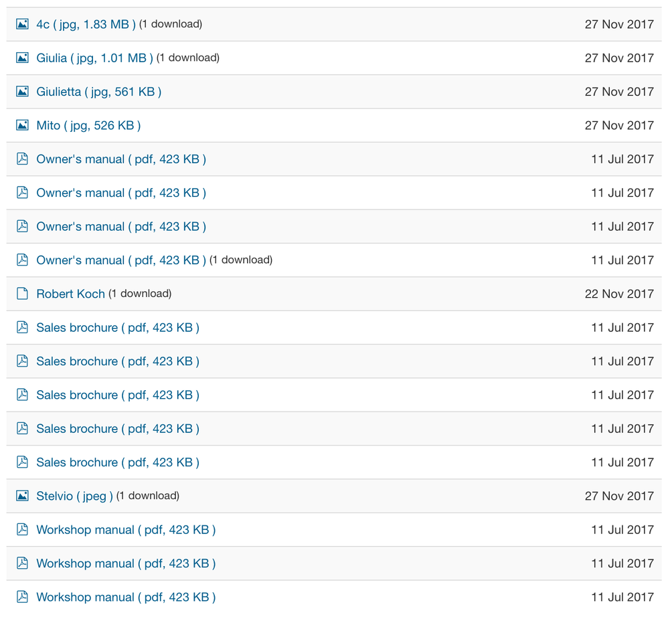The width and height of the screenshot is (672, 621).
Task: Open the Owner's manual link showing 1 download
Action: [x=121, y=260]
